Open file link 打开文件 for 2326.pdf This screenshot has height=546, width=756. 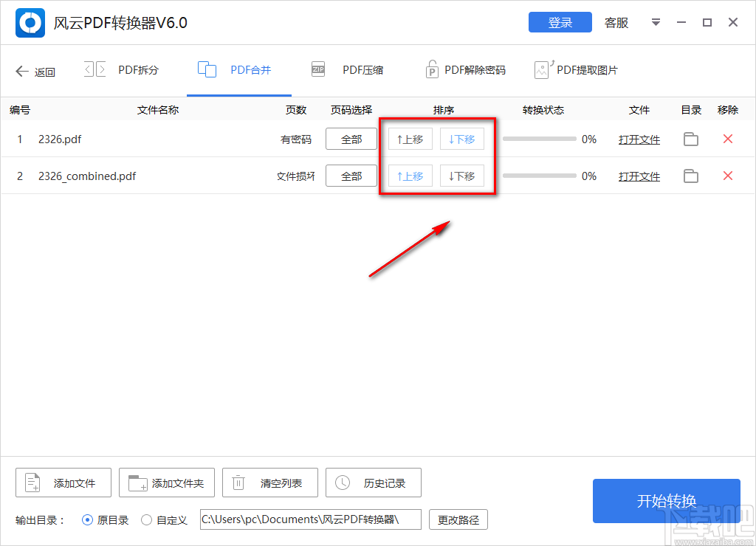(639, 139)
